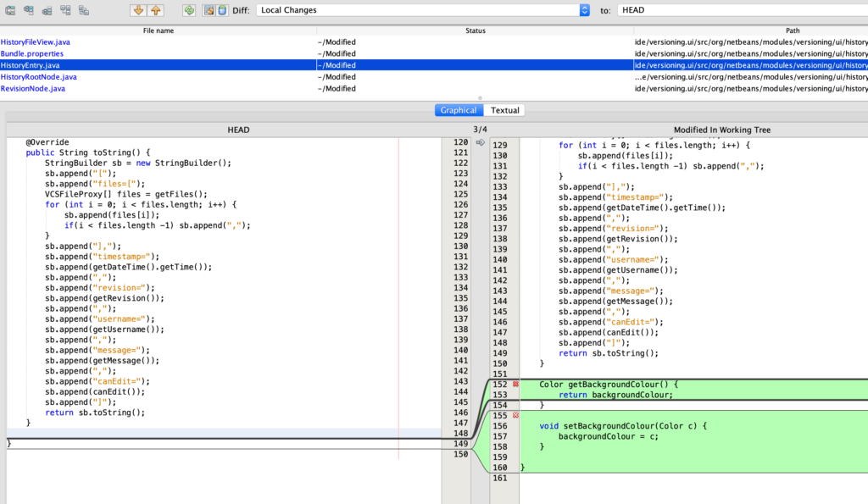Click the fifth tree-style icon in toolbar
Image resolution: width=868 pixels, height=504 pixels.
click(84, 10)
